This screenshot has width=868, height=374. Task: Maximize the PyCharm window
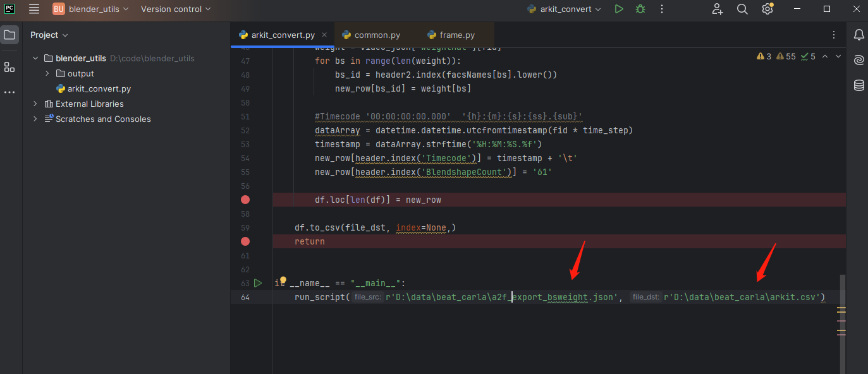827,9
